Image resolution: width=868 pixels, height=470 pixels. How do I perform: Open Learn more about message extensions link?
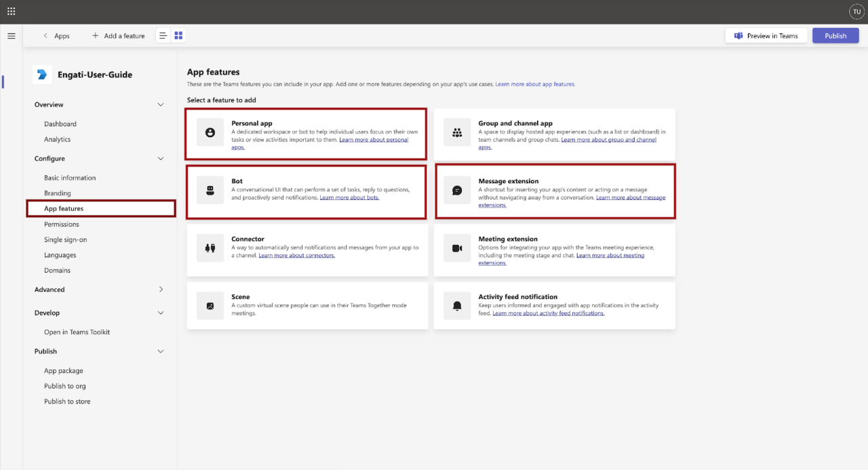point(631,197)
